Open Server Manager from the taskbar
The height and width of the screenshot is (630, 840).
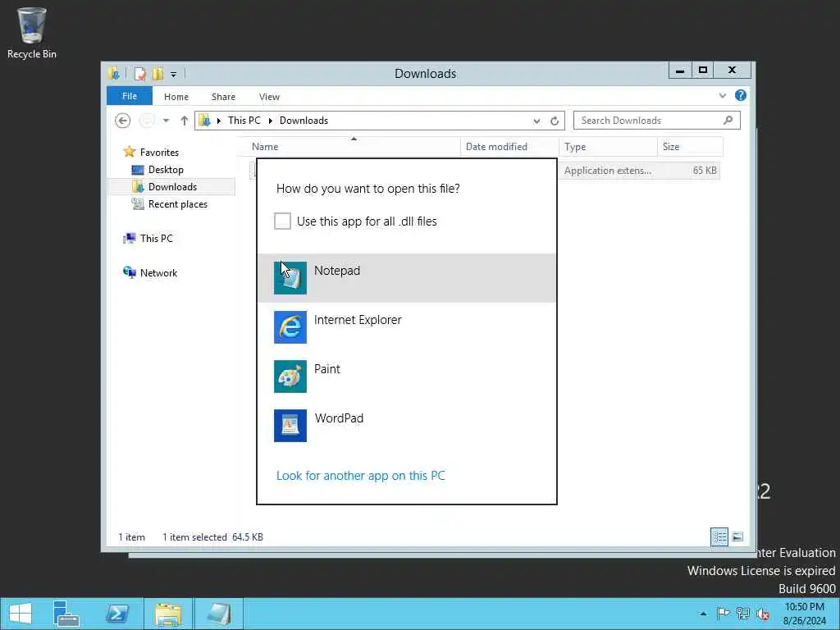(66, 614)
